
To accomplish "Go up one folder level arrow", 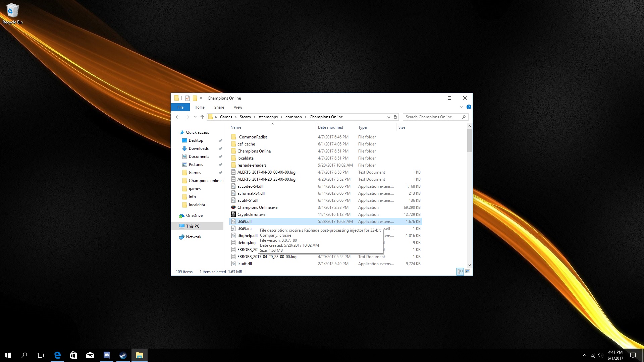I will [x=202, y=117].
